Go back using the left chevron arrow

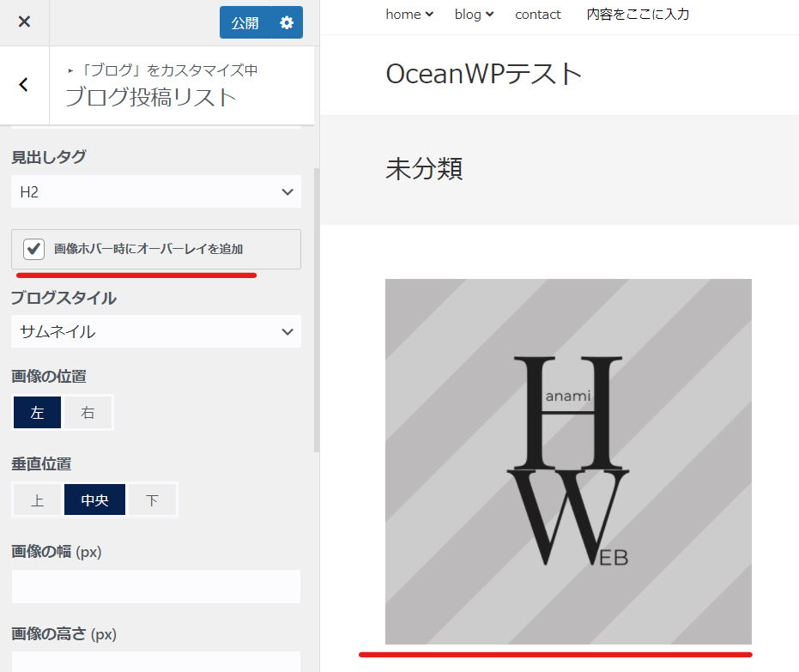point(23,85)
